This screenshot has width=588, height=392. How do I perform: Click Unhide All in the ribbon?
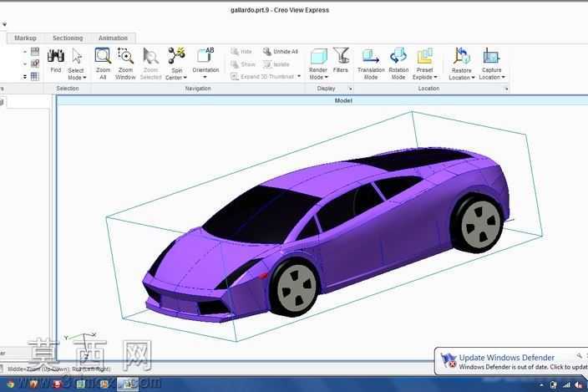click(x=281, y=51)
